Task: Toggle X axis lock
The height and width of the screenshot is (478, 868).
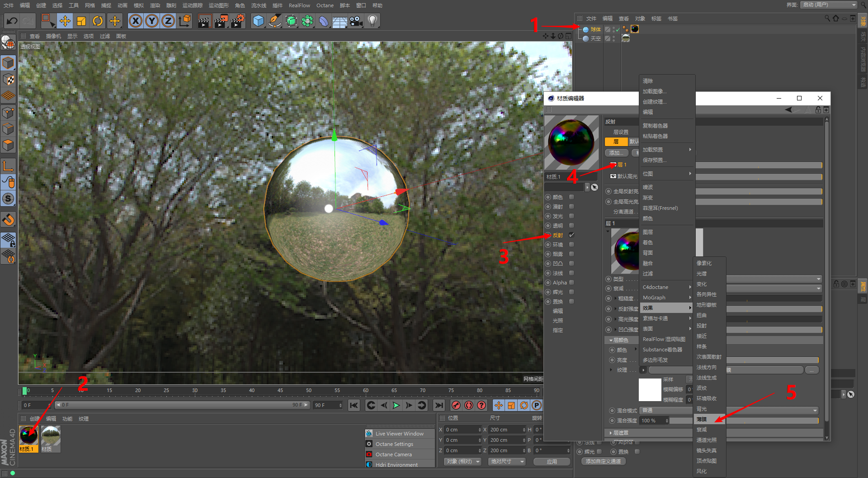Action: (x=136, y=21)
